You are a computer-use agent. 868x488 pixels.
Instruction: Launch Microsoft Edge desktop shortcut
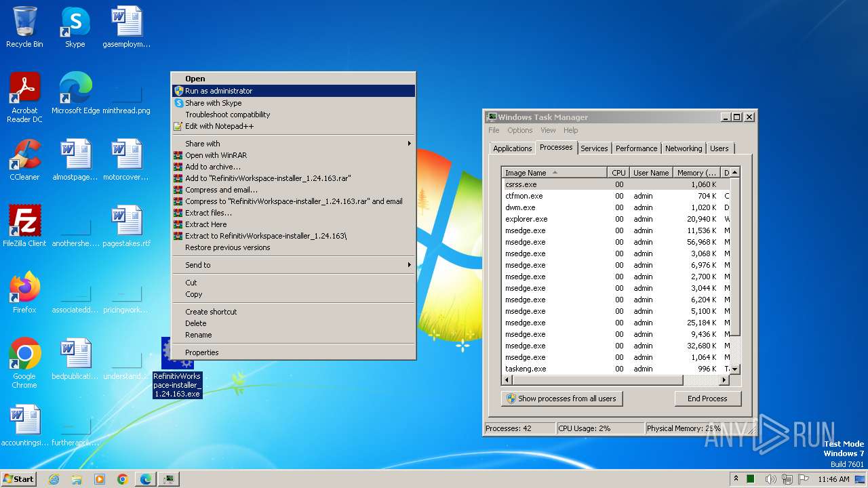pyautogui.click(x=75, y=94)
